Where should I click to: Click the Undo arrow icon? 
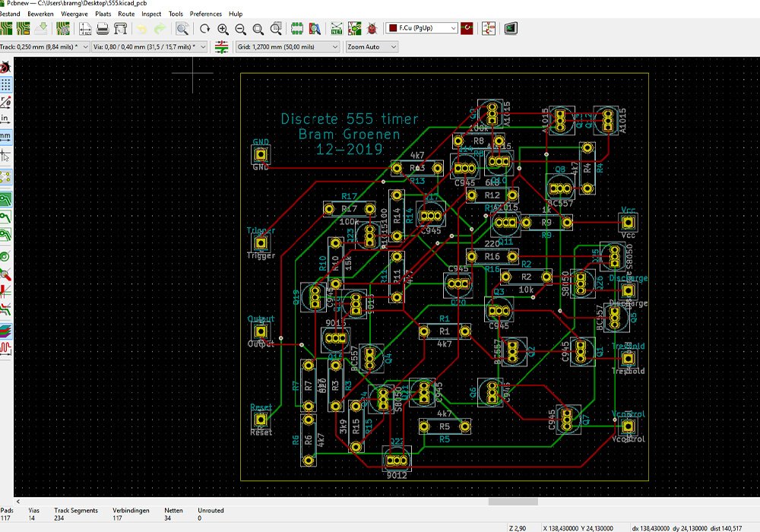coord(142,29)
